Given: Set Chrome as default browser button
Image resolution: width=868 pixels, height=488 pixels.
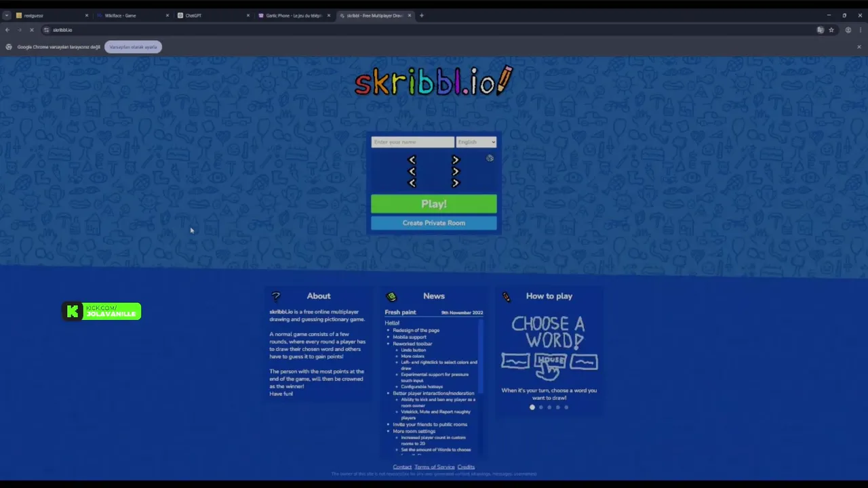Looking at the screenshot, I should [x=133, y=47].
